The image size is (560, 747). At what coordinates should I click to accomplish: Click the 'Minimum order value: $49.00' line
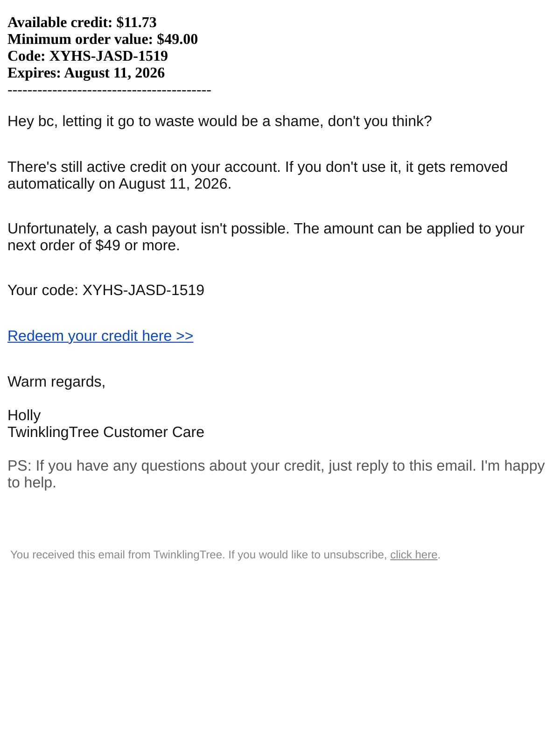point(103,39)
